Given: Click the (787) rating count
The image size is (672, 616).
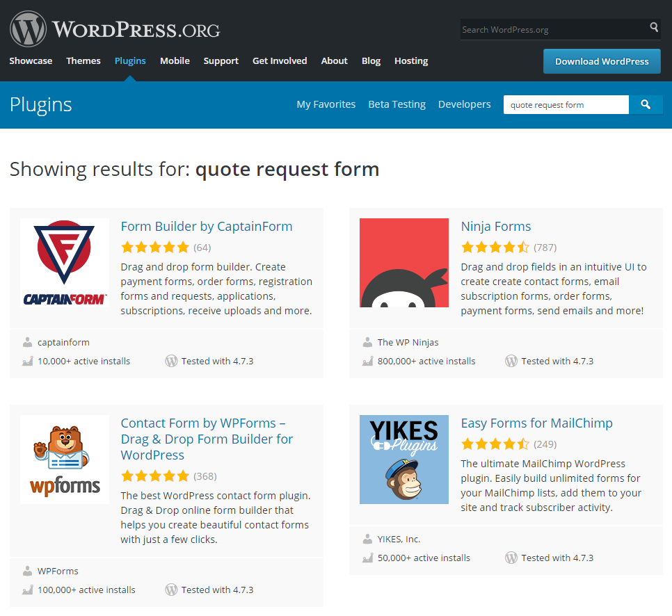Looking at the screenshot, I should pyautogui.click(x=545, y=248).
